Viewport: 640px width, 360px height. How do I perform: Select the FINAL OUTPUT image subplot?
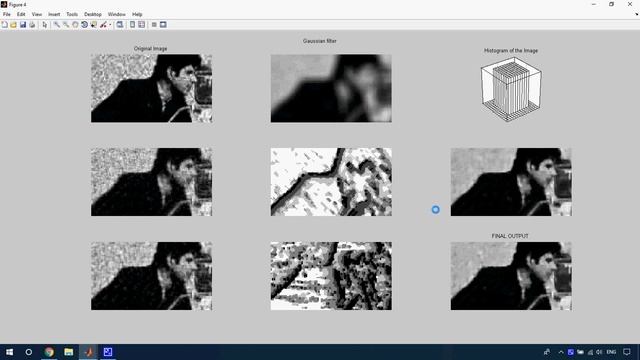pos(511,276)
